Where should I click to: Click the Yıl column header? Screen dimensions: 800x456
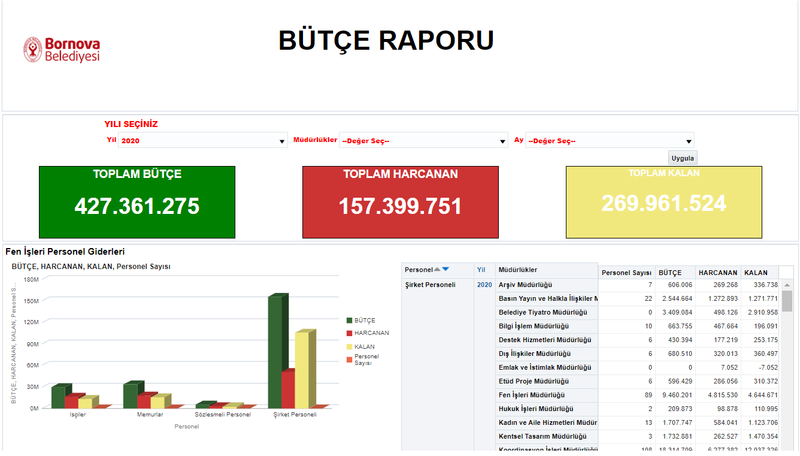click(x=481, y=270)
